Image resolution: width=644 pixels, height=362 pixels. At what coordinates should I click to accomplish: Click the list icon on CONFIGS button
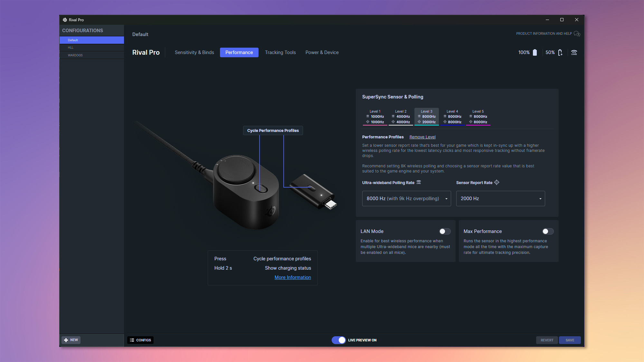(x=132, y=340)
